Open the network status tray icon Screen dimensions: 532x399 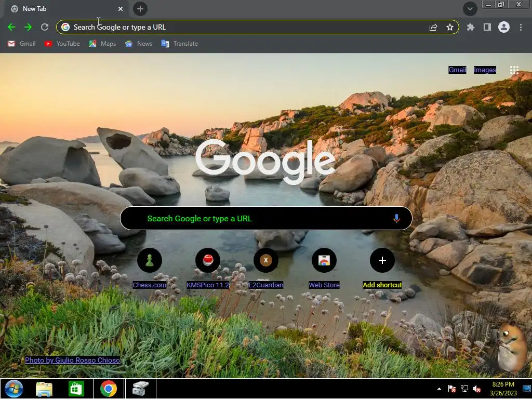464,389
